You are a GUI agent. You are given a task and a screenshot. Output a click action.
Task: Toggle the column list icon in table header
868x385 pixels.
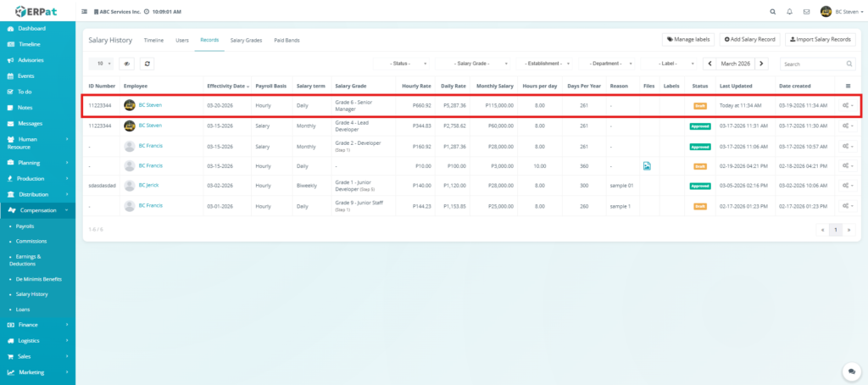(849, 86)
